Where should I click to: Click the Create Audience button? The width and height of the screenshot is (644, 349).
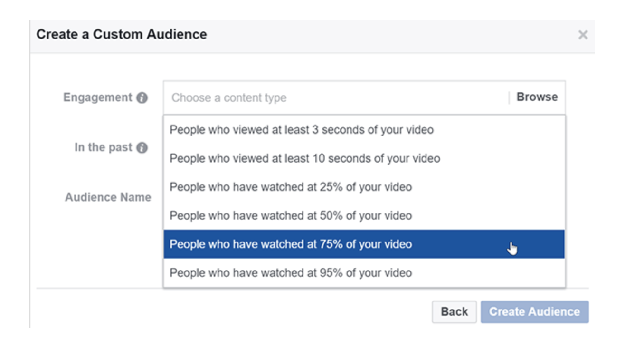534,311
